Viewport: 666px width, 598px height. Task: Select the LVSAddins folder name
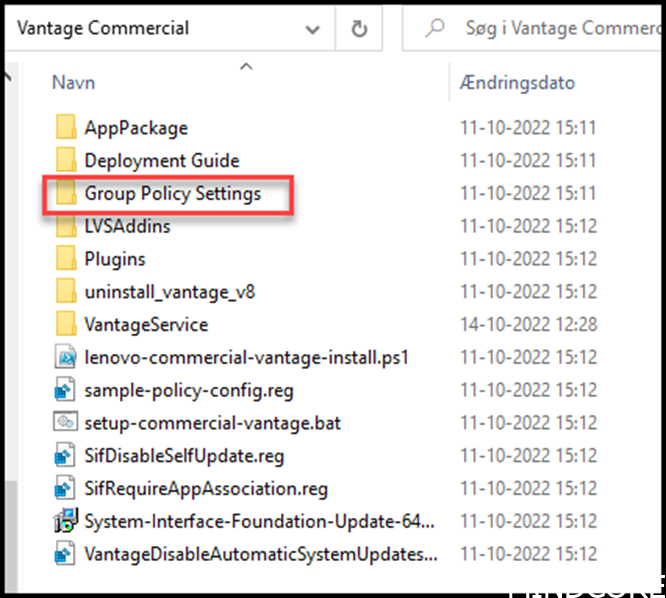(127, 226)
